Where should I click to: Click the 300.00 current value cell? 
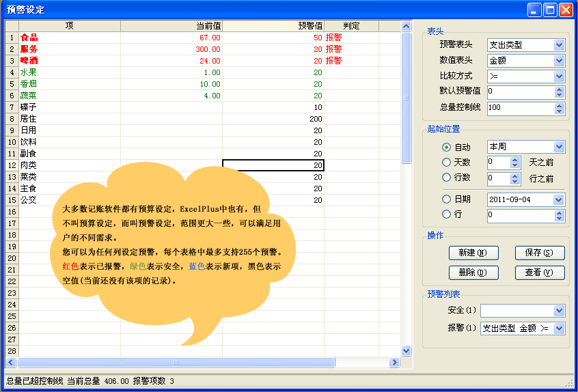(171, 49)
